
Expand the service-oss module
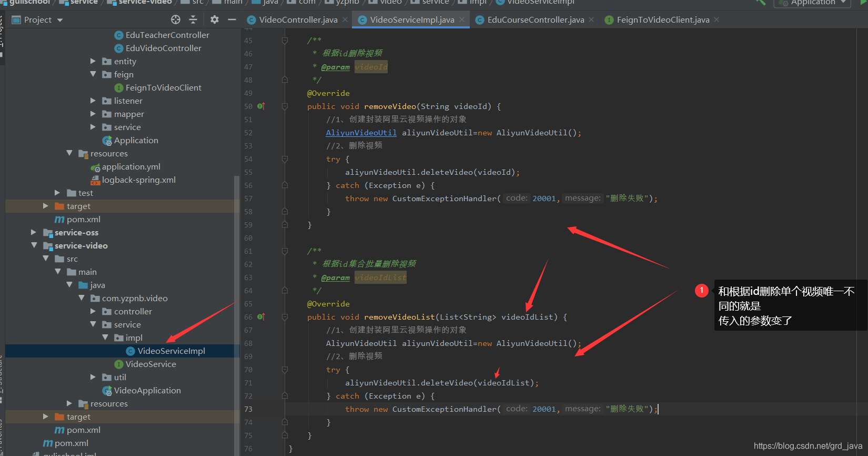34,232
